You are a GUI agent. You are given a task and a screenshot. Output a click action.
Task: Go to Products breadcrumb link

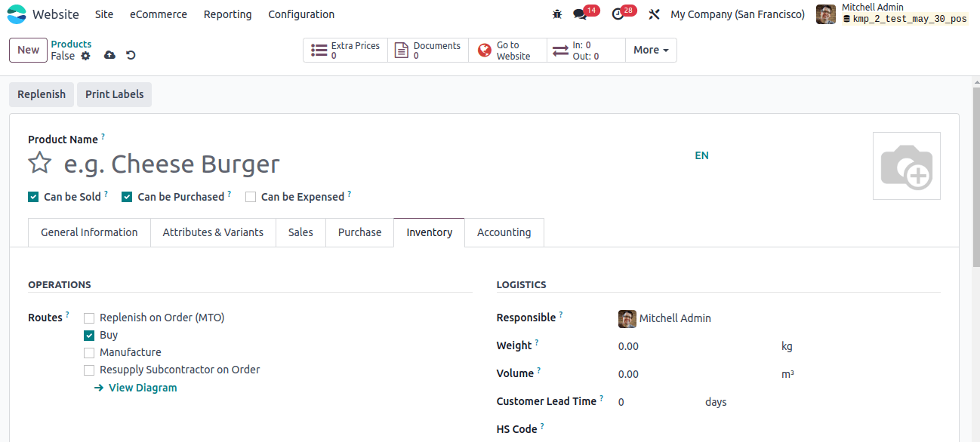pyautogui.click(x=71, y=44)
